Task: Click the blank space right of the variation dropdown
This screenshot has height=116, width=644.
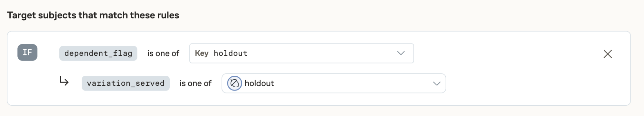Action: 531,83
